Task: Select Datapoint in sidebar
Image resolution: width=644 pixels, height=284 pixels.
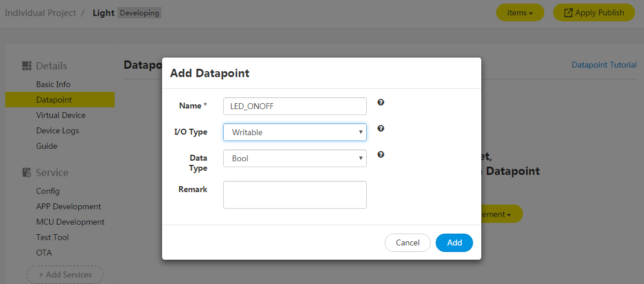Action: (x=60, y=100)
